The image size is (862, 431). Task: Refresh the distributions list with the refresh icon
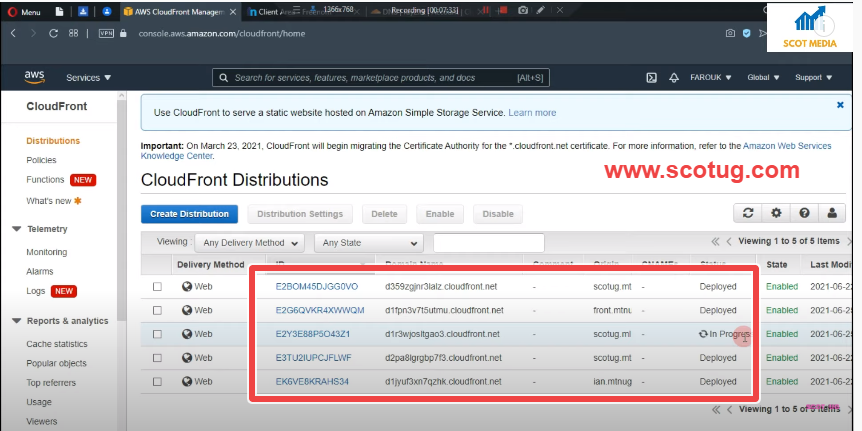point(748,213)
